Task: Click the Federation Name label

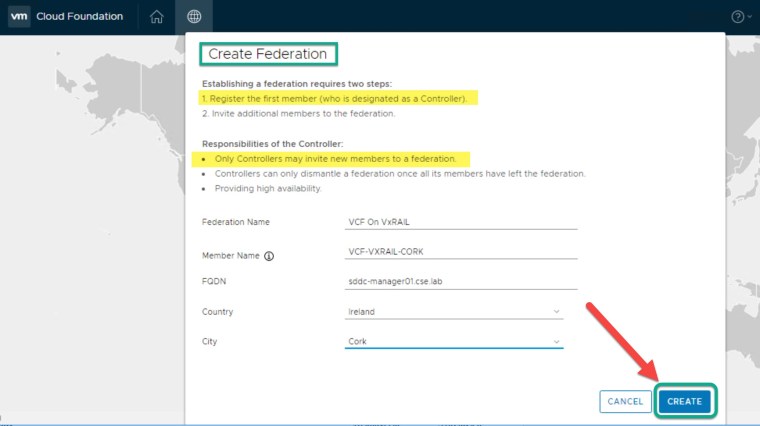Action: pyautogui.click(x=236, y=222)
